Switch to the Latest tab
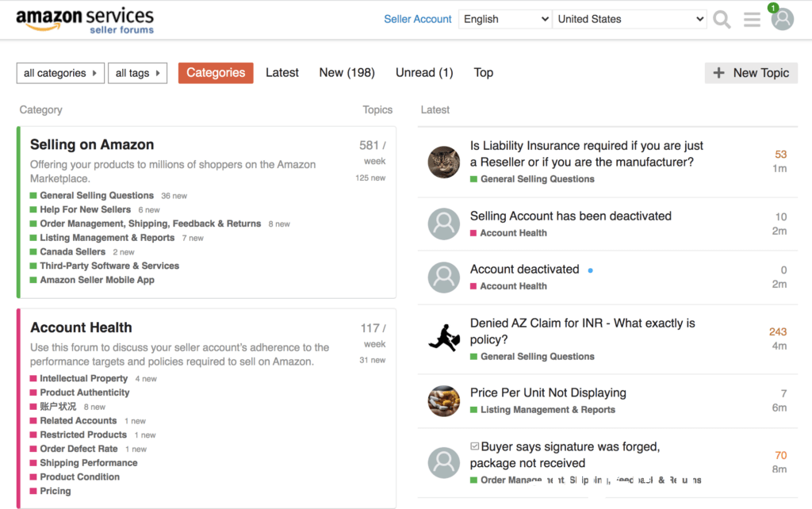 click(282, 73)
